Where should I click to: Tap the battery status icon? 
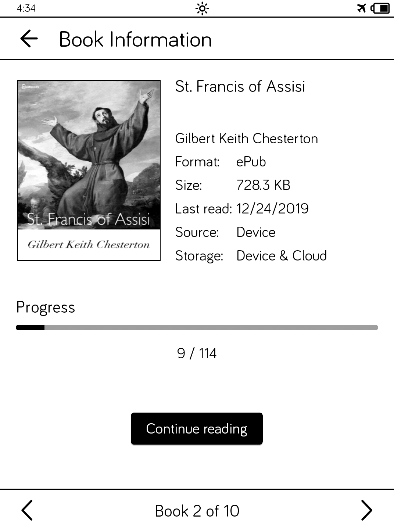[380, 8]
